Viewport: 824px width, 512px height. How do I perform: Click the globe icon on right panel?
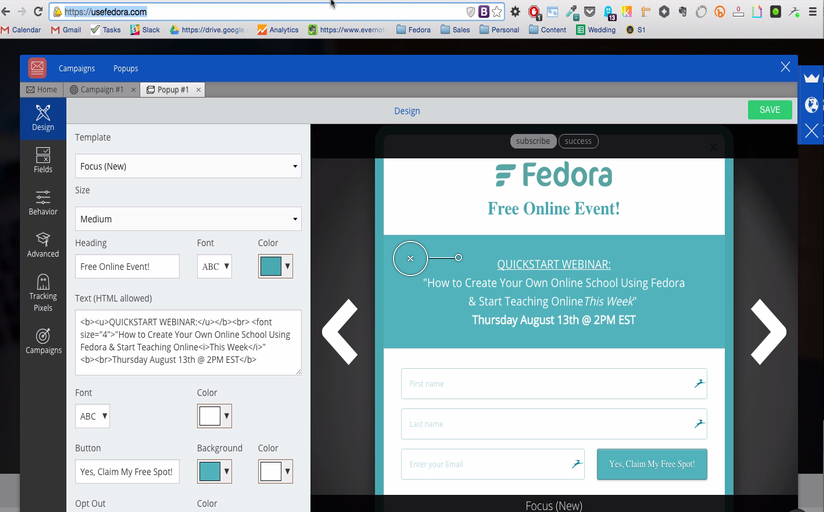811,105
